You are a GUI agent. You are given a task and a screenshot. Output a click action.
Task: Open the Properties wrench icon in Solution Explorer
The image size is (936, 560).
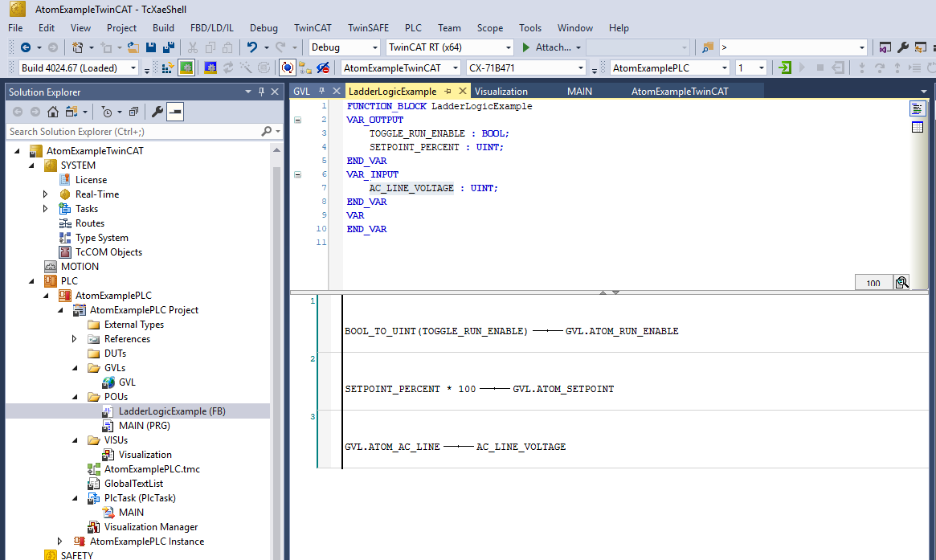pyautogui.click(x=157, y=112)
